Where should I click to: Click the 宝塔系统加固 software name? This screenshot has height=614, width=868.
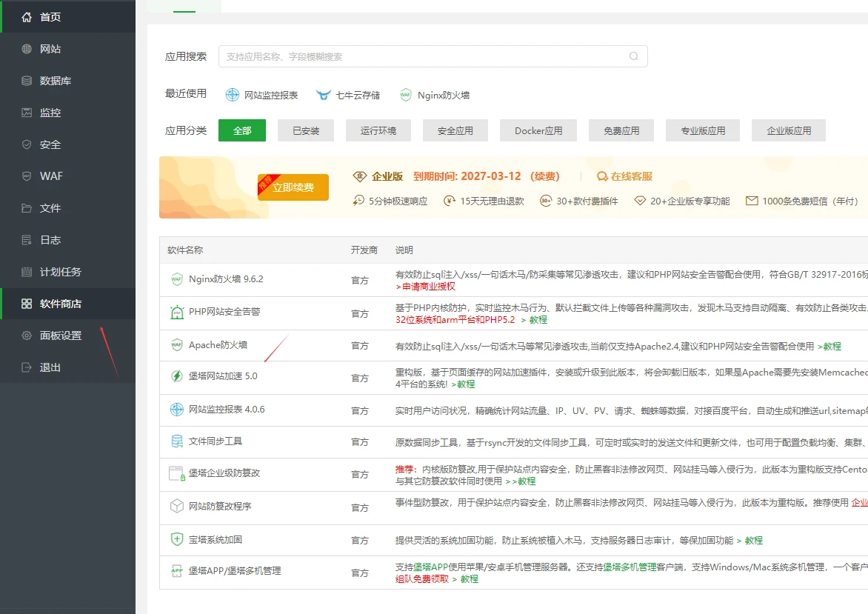tap(216, 539)
